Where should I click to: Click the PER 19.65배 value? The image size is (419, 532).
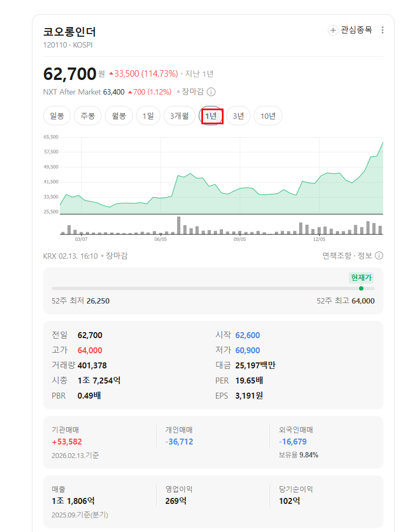[249, 381]
